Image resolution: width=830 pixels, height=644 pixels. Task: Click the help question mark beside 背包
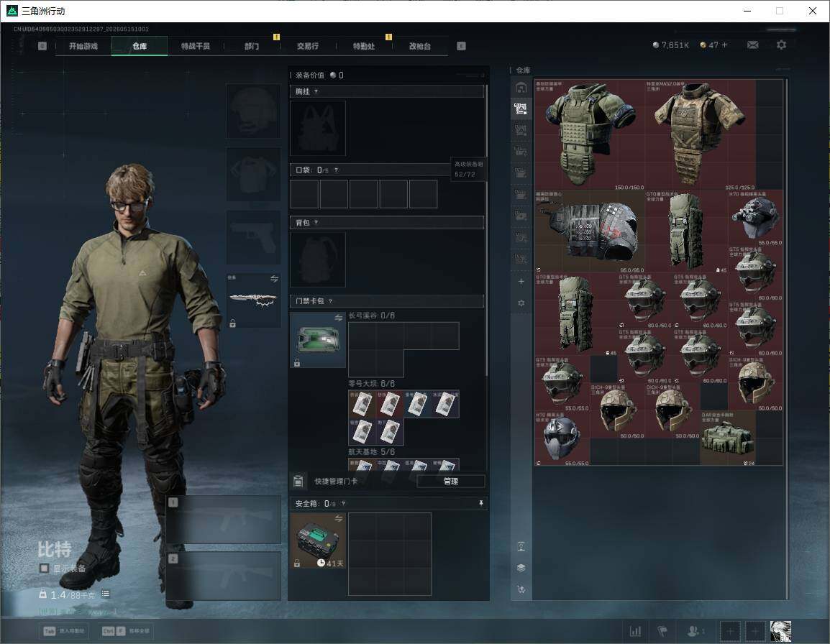[x=316, y=223]
